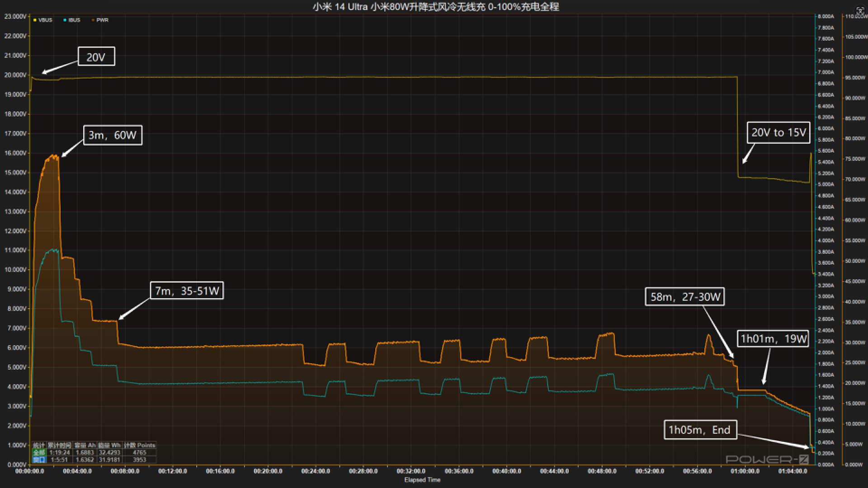Screen dimensions: 868x488
Task: Click the 20.000V voltage axis label
Action: (15, 75)
